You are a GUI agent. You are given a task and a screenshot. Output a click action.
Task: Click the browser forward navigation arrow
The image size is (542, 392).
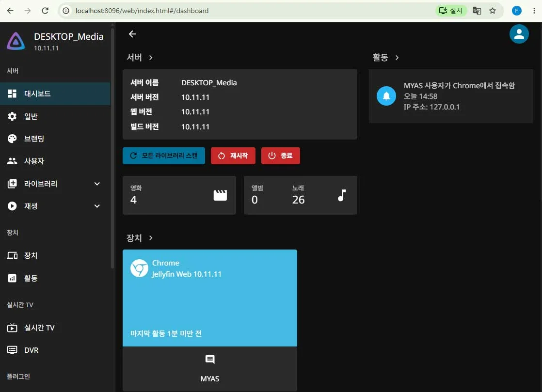[28, 11]
